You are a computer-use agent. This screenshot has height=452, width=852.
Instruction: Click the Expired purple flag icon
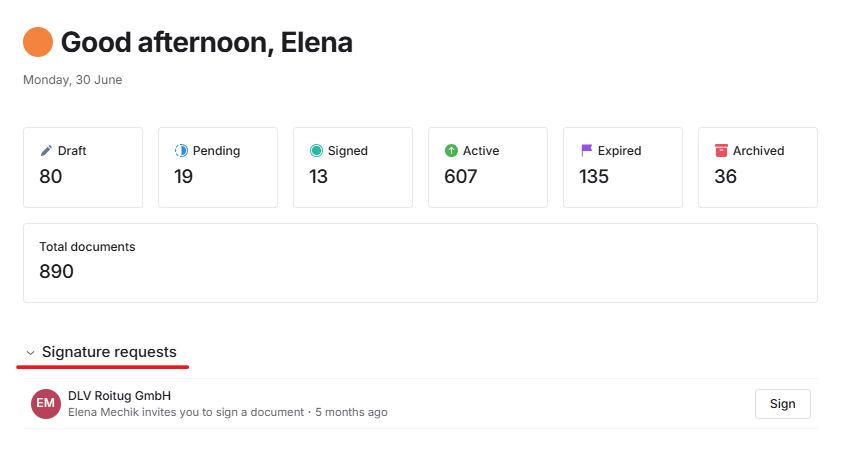(x=586, y=151)
